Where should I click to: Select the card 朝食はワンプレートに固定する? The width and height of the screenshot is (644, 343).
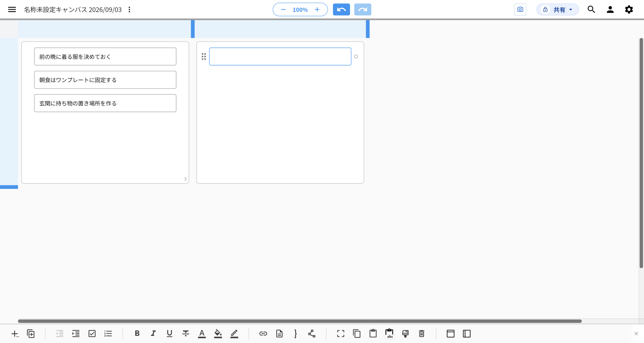point(105,80)
